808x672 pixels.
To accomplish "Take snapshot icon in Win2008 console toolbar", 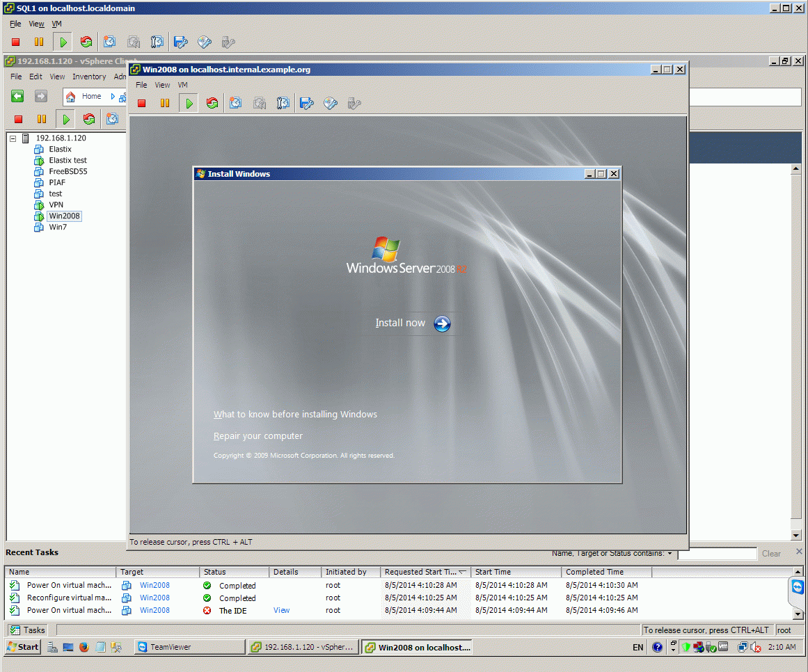I will click(235, 103).
